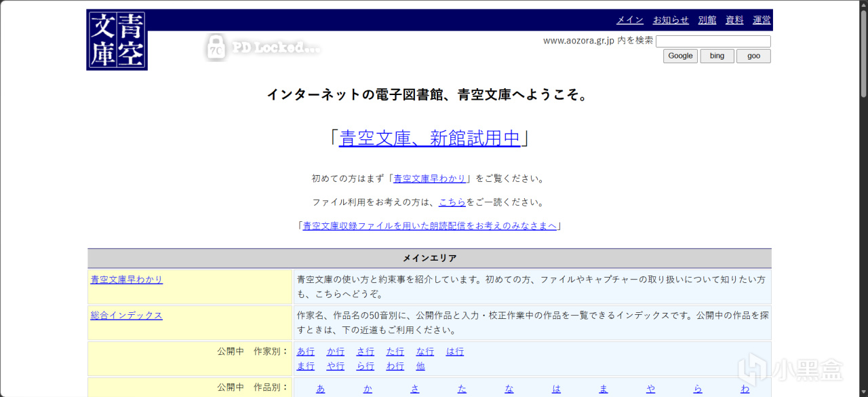The height and width of the screenshot is (397, 868).
Task: Click the description starting 青空文庫の使い方と約束事
Action: click(532, 286)
